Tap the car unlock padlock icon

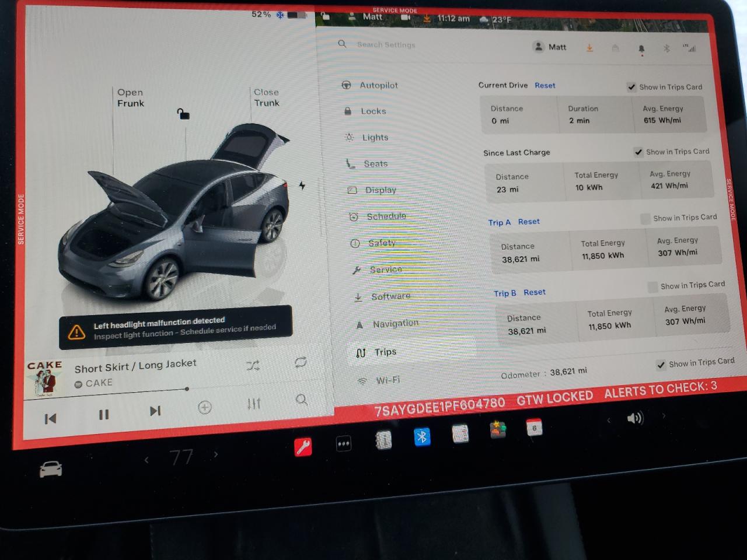click(183, 114)
